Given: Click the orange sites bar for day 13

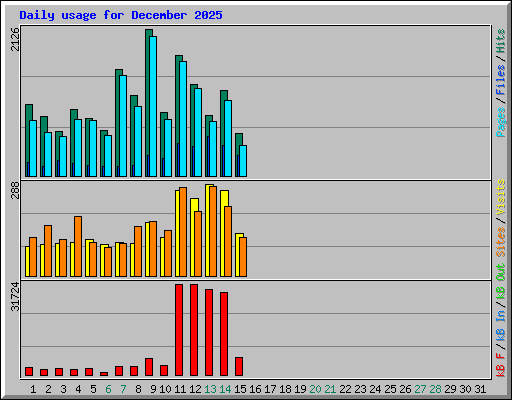Looking at the screenshot, I should coord(213,231).
